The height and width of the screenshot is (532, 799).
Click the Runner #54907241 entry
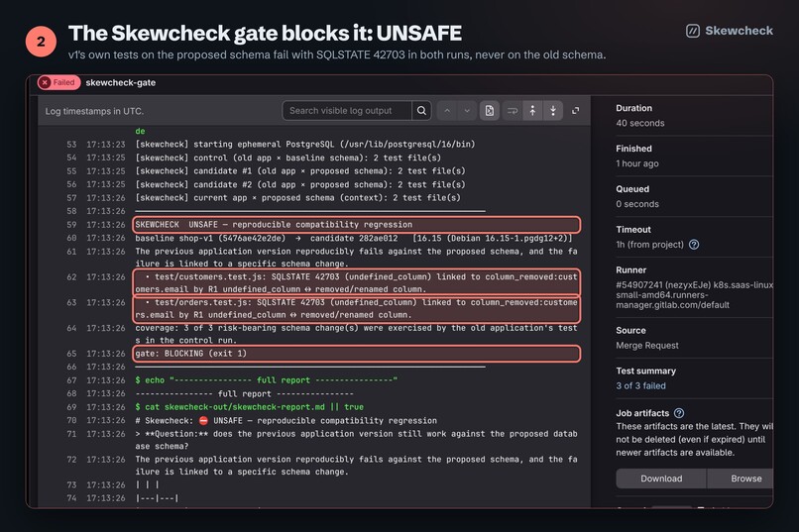pyautogui.click(x=694, y=295)
